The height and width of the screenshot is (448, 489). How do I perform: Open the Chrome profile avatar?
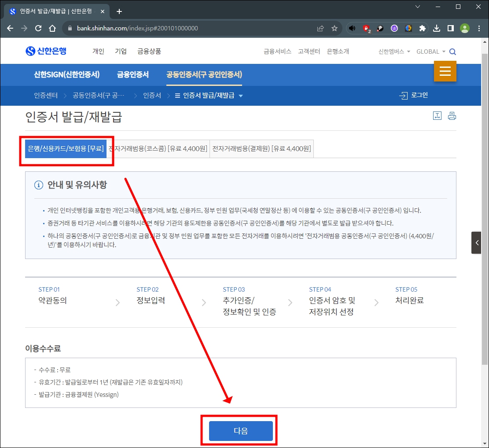tap(465, 28)
